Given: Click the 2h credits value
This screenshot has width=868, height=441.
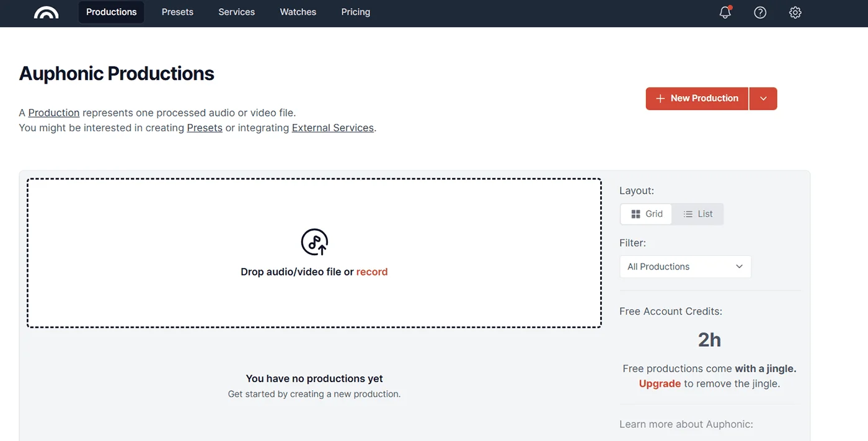Looking at the screenshot, I should tap(710, 340).
